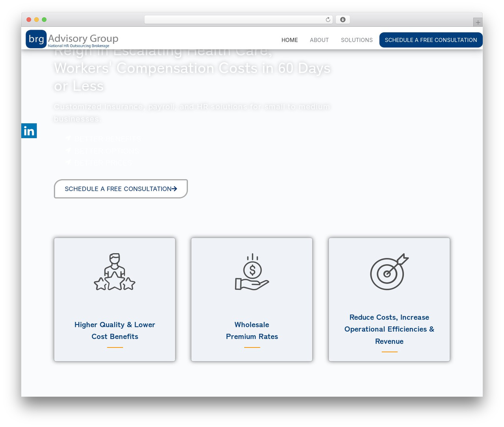Click the download icon in browser toolbar
504x427 pixels.
coord(343,20)
